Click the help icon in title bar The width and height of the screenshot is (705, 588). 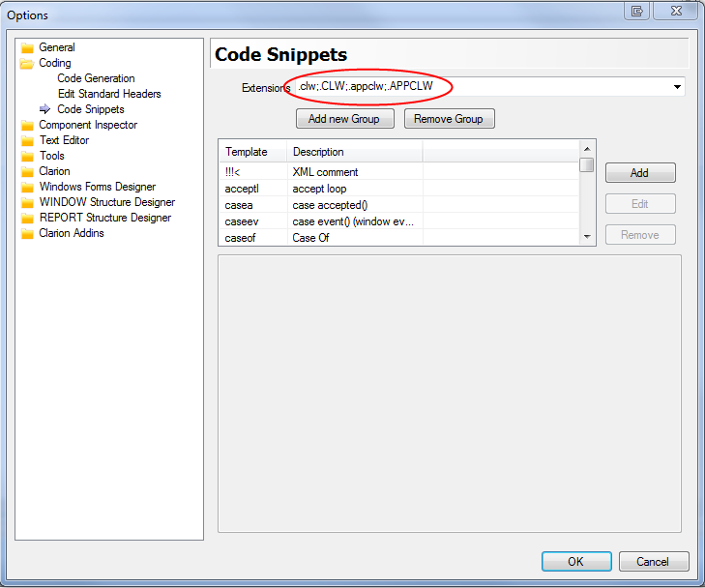[x=637, y=12]
